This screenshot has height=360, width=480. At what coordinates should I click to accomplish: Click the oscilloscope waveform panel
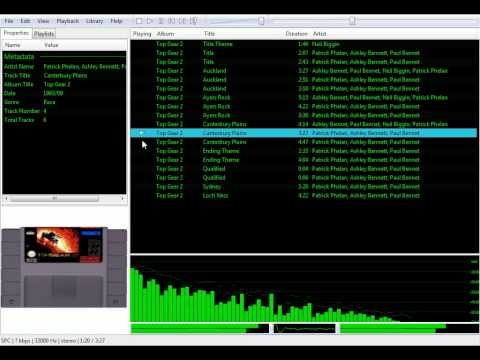coord(304,329)
